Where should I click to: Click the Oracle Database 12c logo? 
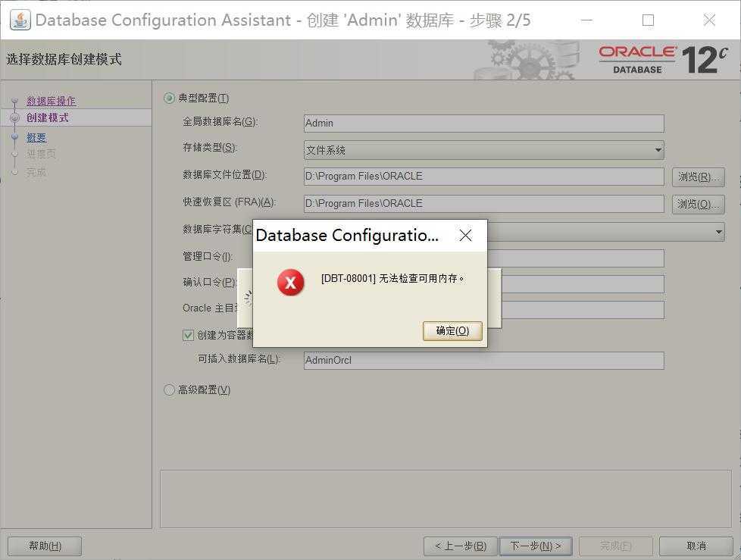[x=663, y=60]
